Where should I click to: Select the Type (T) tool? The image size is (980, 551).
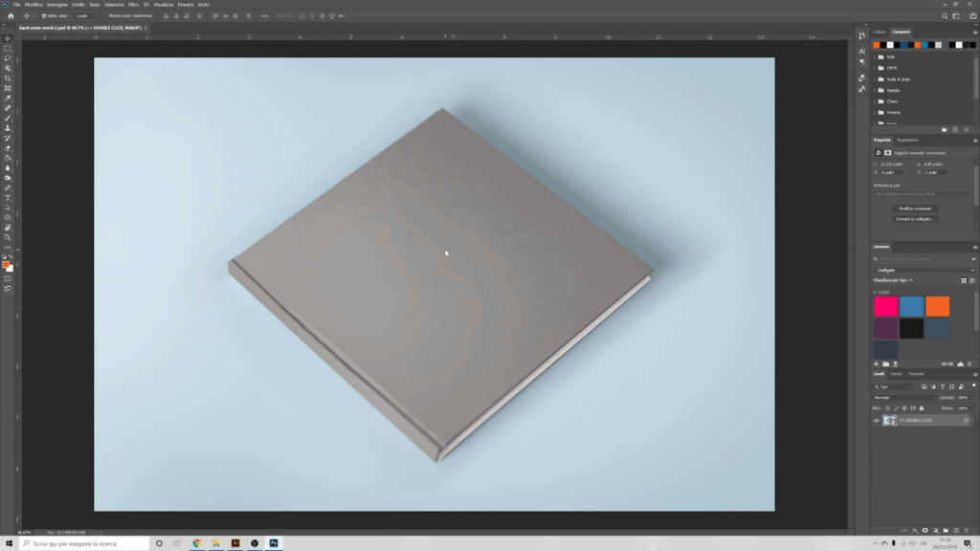point(8,198)
